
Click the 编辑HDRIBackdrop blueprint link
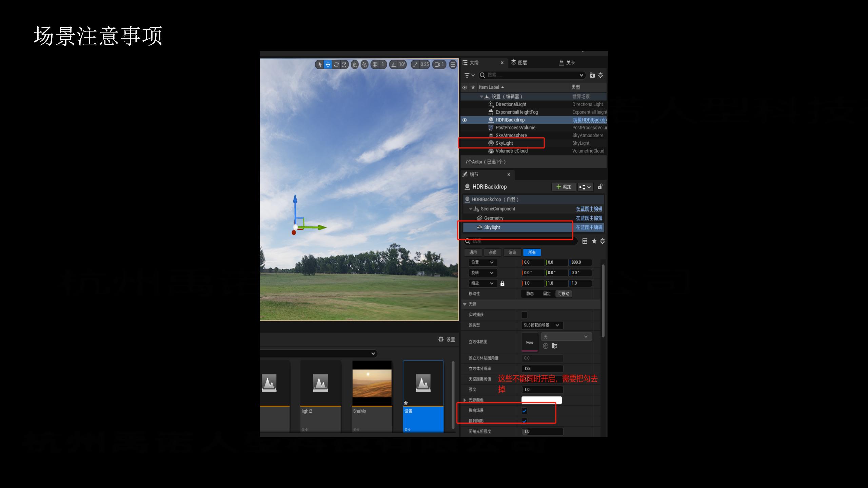tap(589, 120)
